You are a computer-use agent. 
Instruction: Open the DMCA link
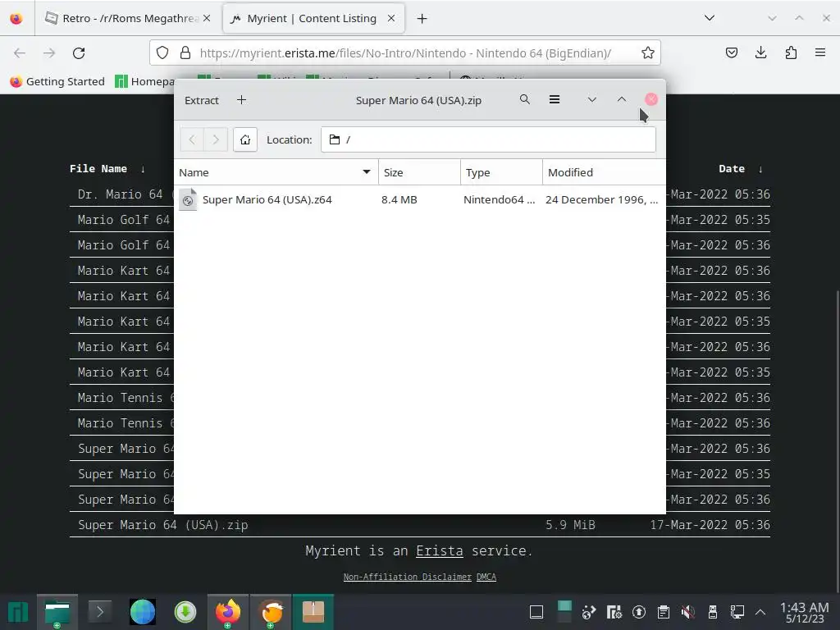[486, 577]
